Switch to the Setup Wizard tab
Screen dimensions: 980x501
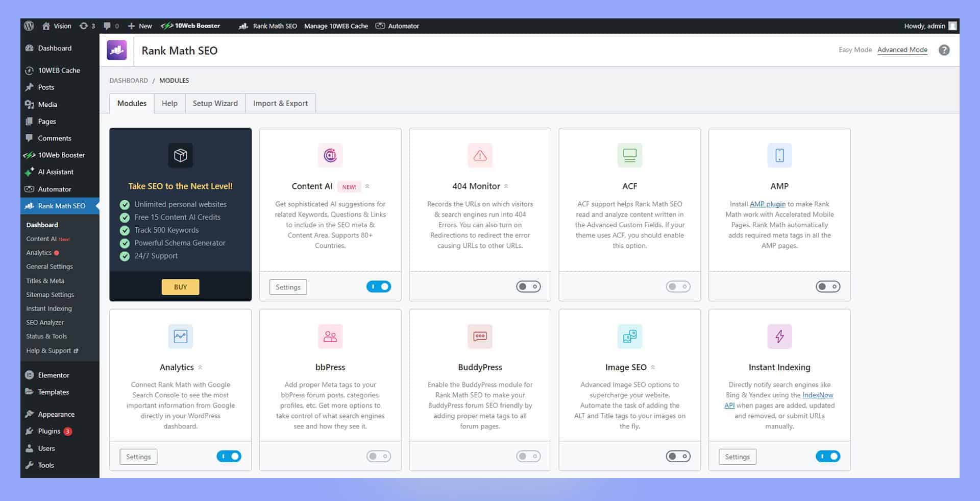click(x=215, y=103)
